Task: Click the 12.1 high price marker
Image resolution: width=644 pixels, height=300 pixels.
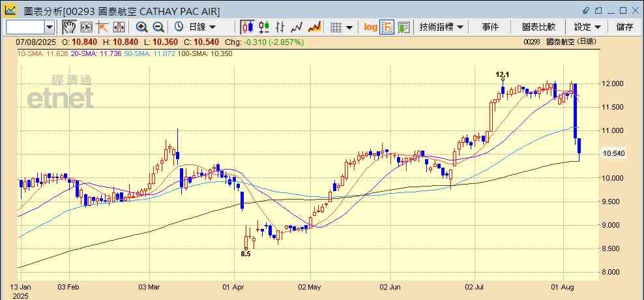Action: [503, 74]
